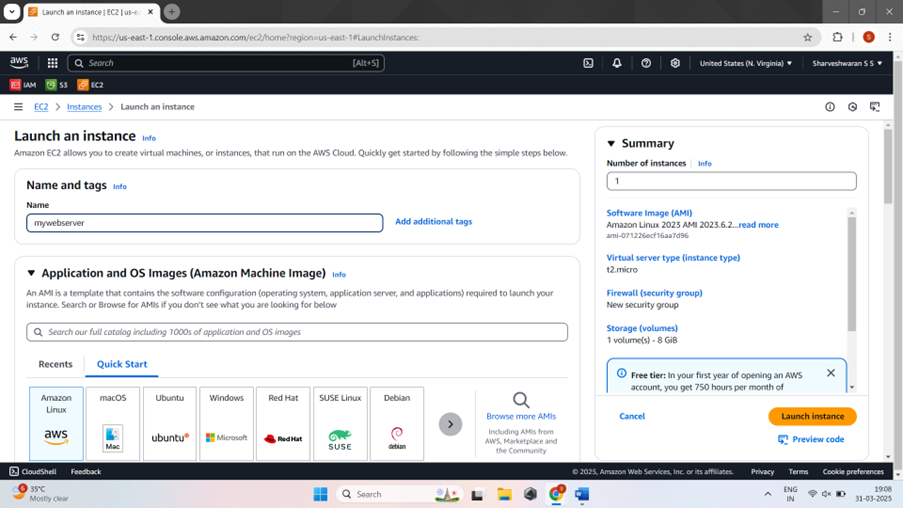The height and width of the screenshot is (508, 903).
Task: Open the console settings gear
Action: [x=675, y=63]
